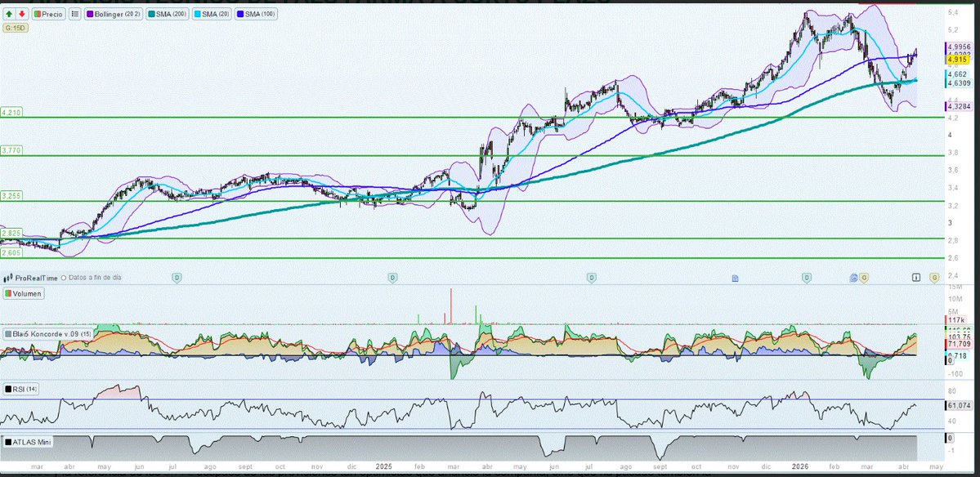The image size is (980, 477).
Task: Click the Precio button
Action: click(x=47, y=14)
